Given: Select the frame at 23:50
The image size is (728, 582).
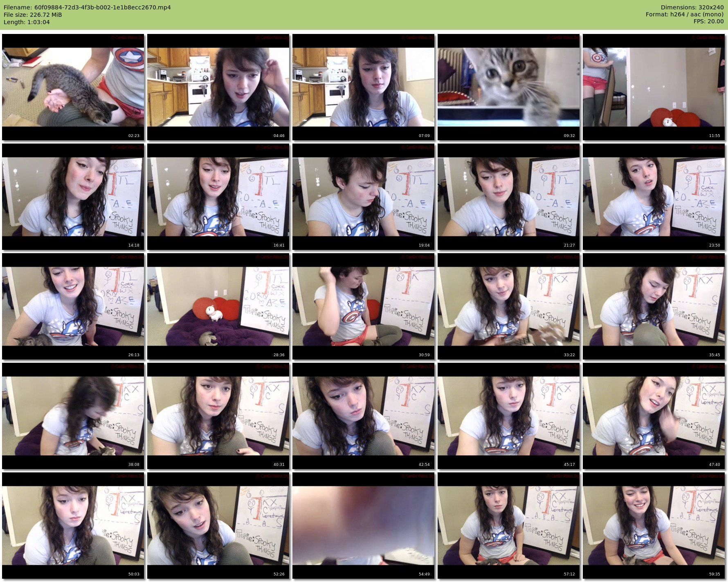Looking at the screenshot, I should pos(654,197).
